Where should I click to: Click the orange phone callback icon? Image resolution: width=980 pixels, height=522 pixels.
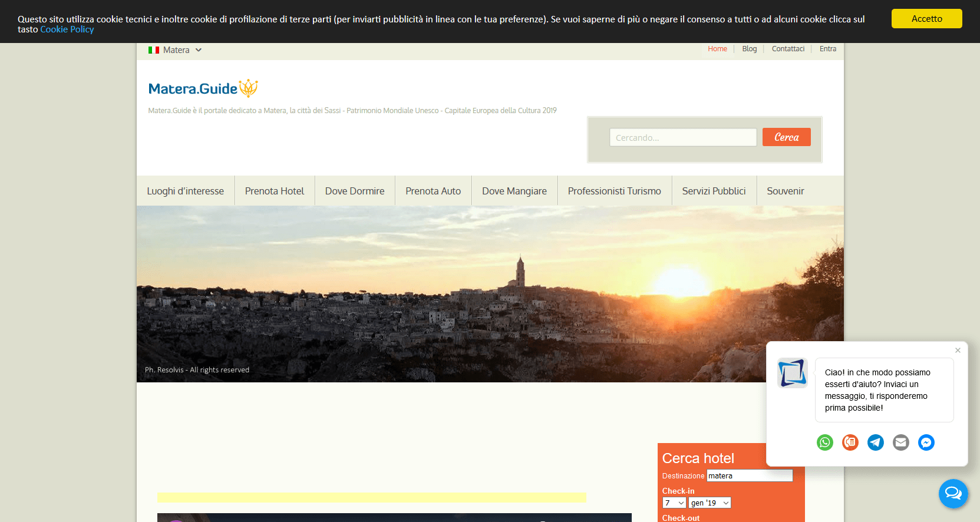850,442
